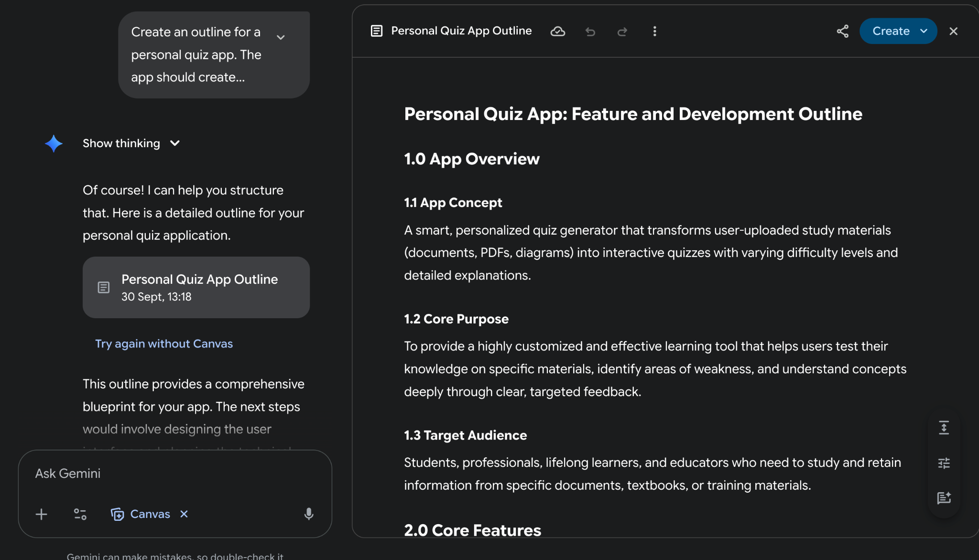Click the suggest edits sparkle icon
Viewport: 979px width, 560px height.
tap(944, 498)
